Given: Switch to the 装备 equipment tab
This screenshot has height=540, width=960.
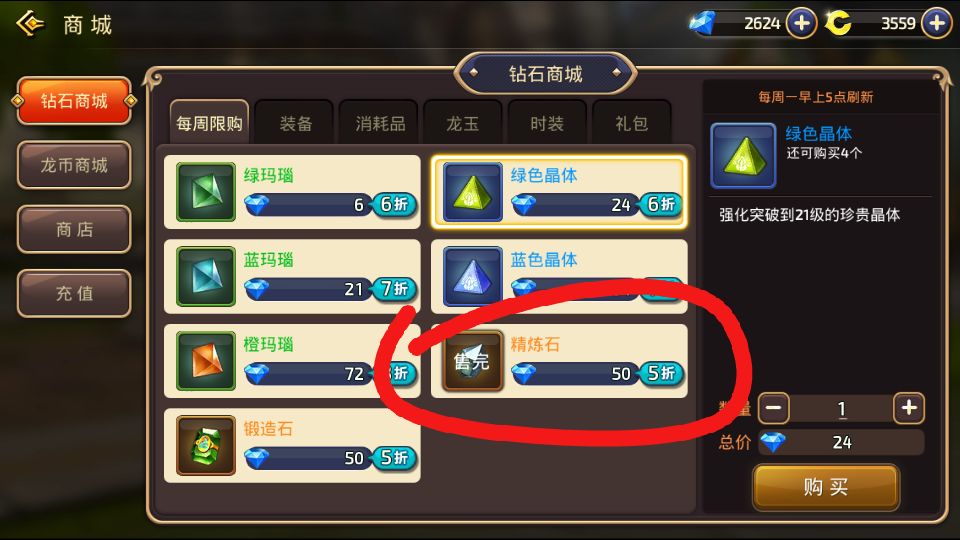Looking at the screenshot, I should pos(295,123).
